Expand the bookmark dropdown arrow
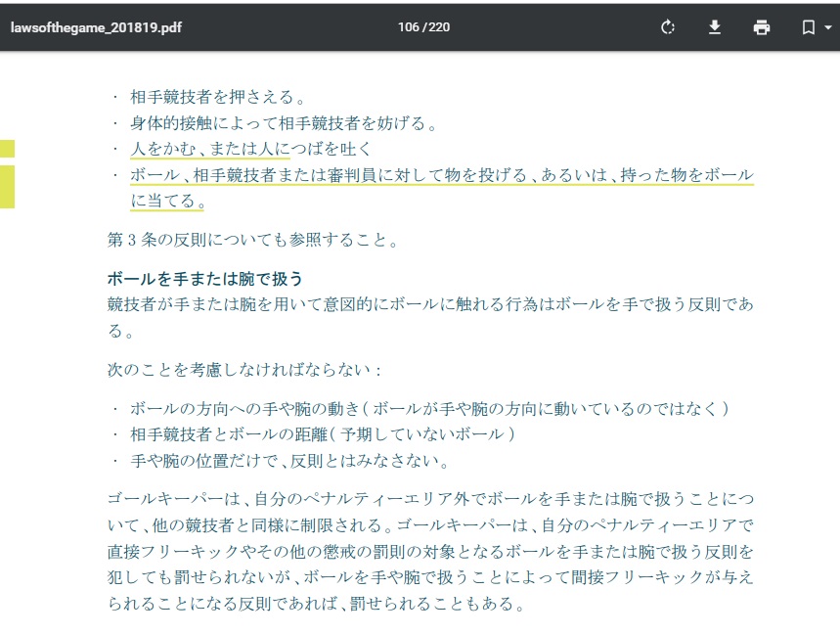This screenshot has width=840, height=635. [827, 26]
